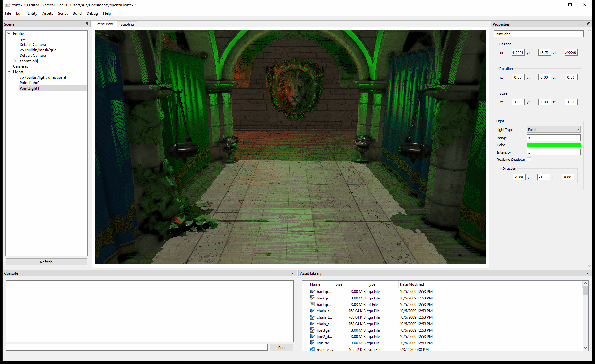This screenshot has height=364, width=595.
Task: Click the lion_dd... file icon
Action: [x=312, y=343]
